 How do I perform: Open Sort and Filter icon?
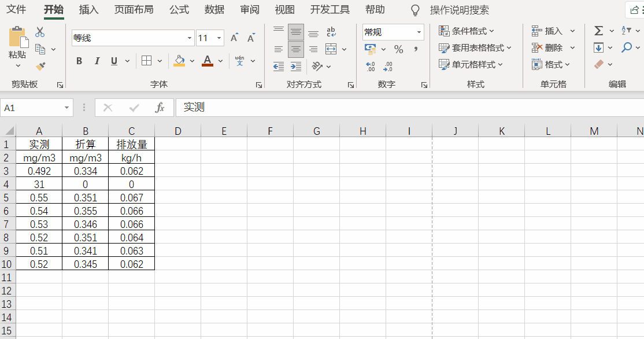626,31
